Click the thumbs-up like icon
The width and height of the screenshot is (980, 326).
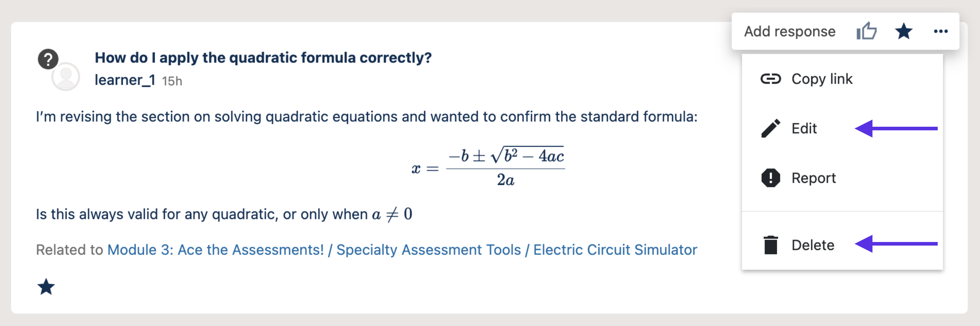point(866,31)
